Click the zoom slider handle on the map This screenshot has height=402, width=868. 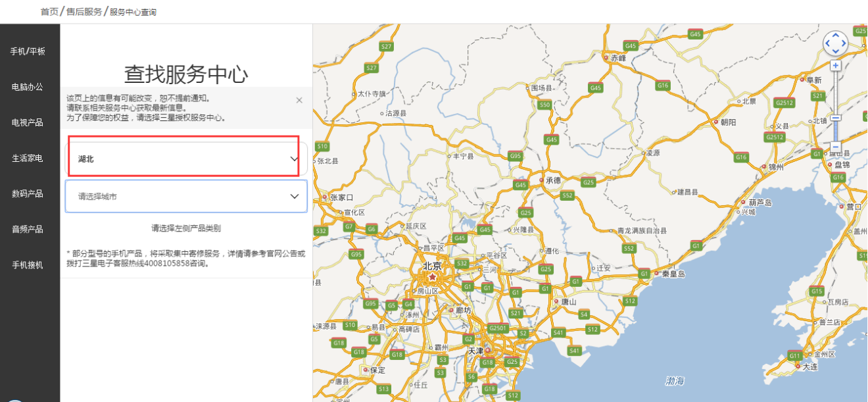pyautogui.click(x=835, y=118)
